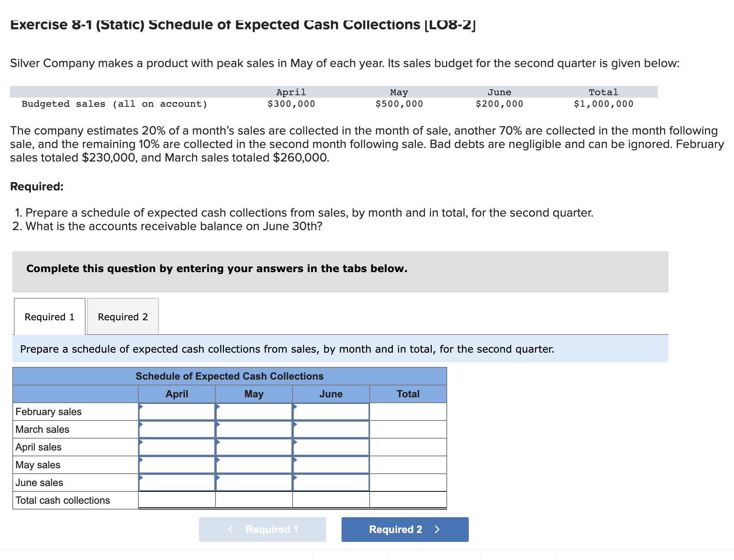This screenshot has width=734, height=560.
Task: Select the March sales April input cell
Action: coord(177,429)
